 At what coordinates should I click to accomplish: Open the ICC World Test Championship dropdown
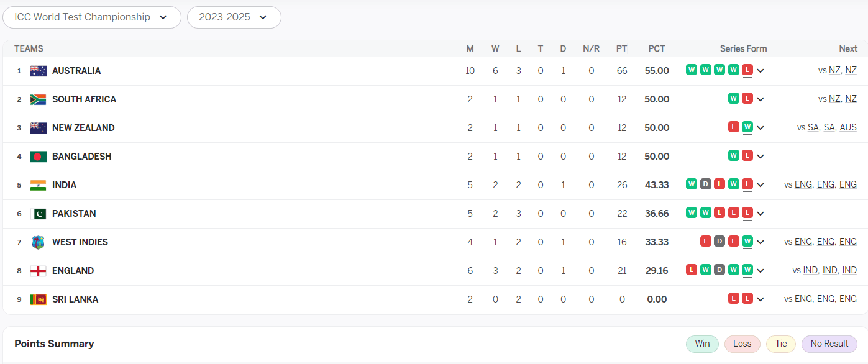pyautogui.click(x=92, y=17)
